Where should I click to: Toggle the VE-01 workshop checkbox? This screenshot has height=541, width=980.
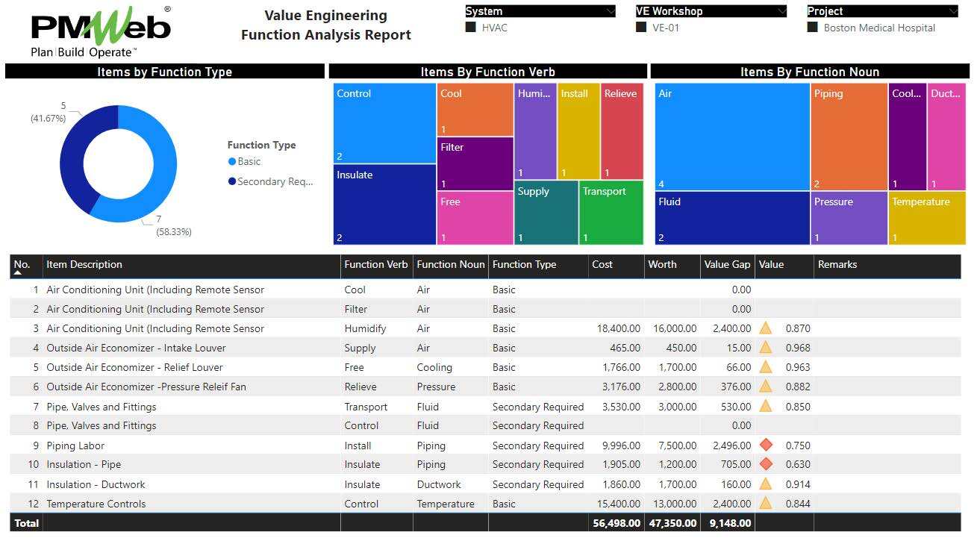click(641, 28)
